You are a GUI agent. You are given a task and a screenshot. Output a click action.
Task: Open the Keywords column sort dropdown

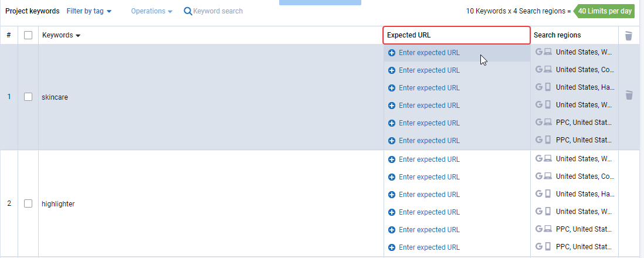pyautogui.click(x=61, y=35)
